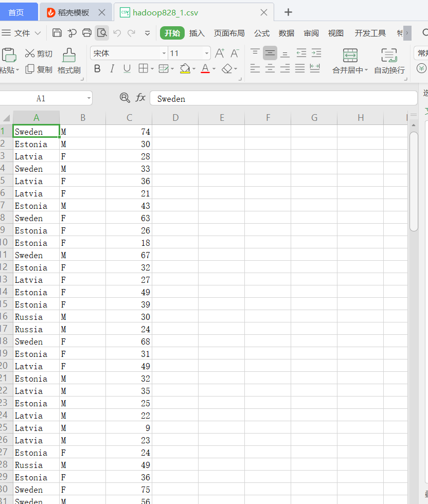Switch to 审阅 ribbon tab
Viewport: 428px width, 504px height.
(x=311, y=33)
